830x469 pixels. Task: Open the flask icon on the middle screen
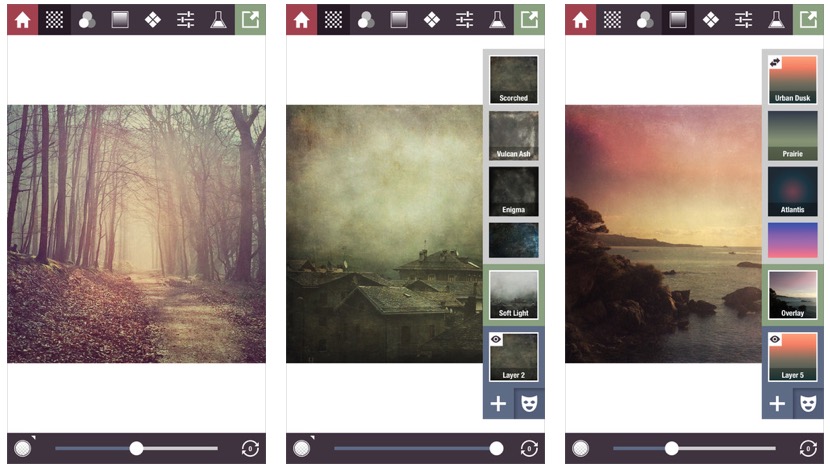497,19
